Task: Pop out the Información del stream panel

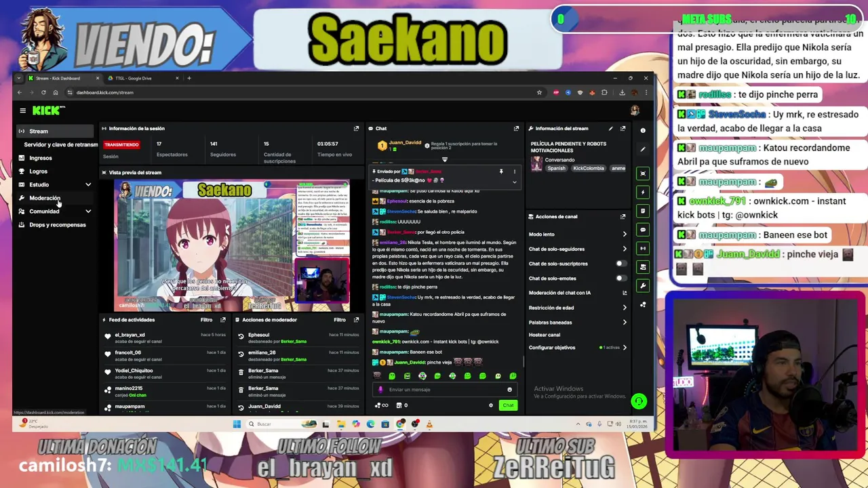Action: pyautogui.click(x=623, y=128)
